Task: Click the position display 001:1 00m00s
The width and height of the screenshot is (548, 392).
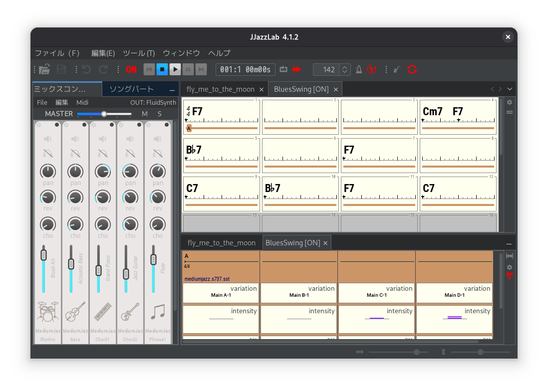Action: (246, 69)
